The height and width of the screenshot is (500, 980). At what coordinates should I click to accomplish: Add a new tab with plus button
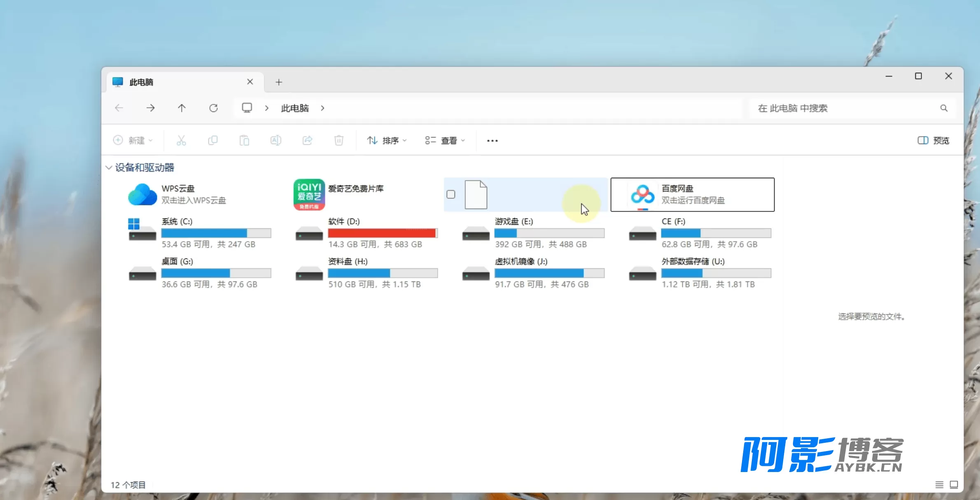[x=279, y=82]
